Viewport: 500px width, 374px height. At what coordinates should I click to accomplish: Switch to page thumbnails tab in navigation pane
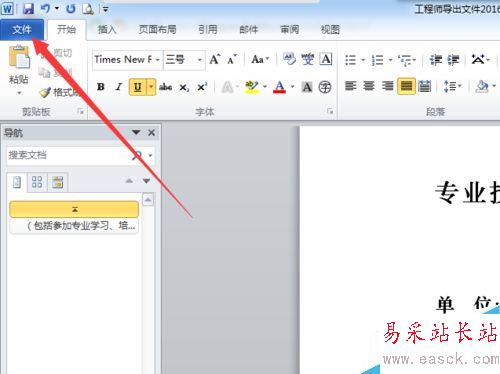[x=37, y=182]
